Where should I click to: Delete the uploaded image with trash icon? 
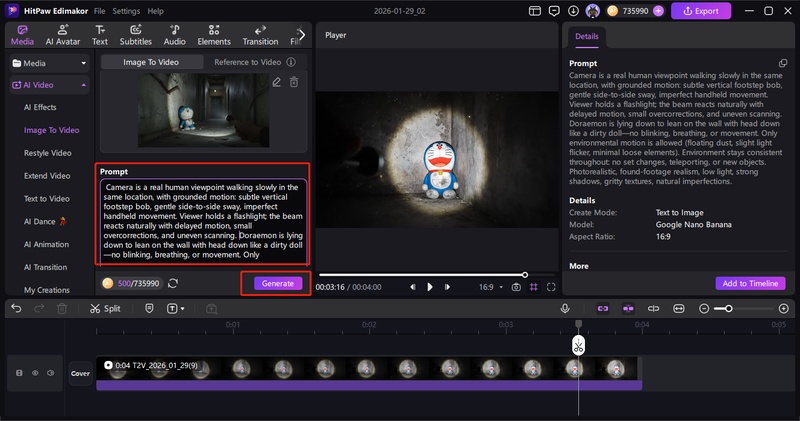(x=294, y=82)
